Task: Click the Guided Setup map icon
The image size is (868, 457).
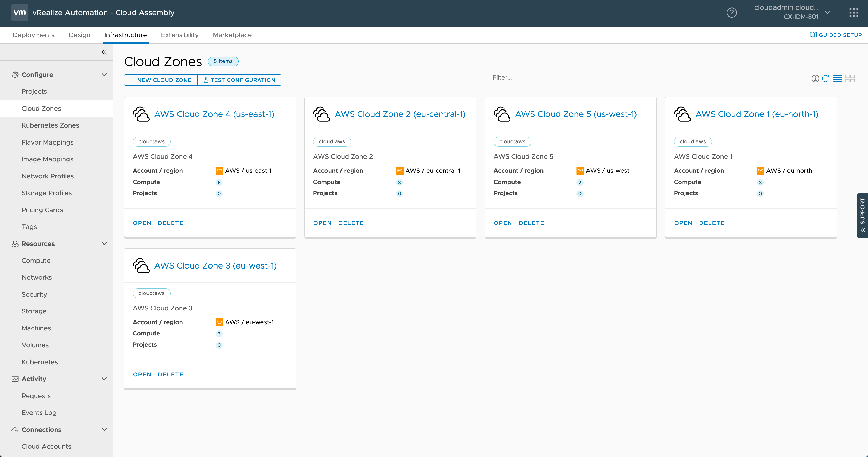Action: (x=813, y=35)
